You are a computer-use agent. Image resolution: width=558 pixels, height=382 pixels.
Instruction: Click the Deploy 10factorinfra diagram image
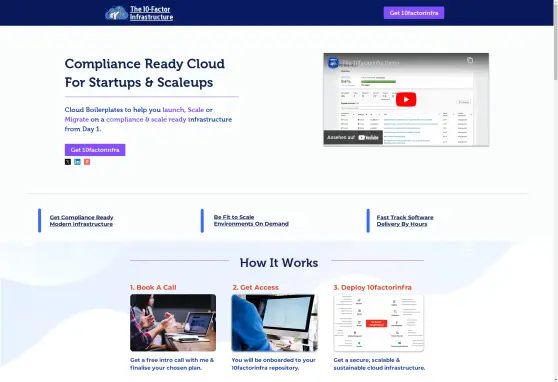[379, 323]
